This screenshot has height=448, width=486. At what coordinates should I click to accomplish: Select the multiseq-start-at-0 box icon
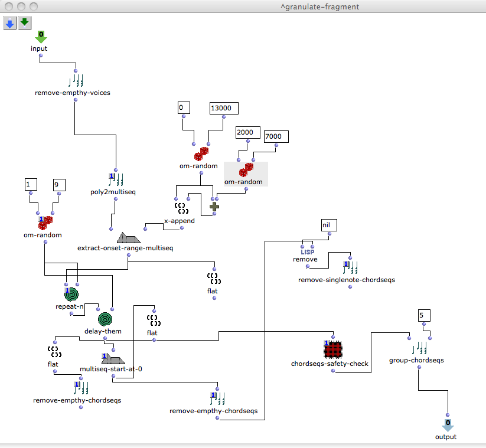point(112,359)
